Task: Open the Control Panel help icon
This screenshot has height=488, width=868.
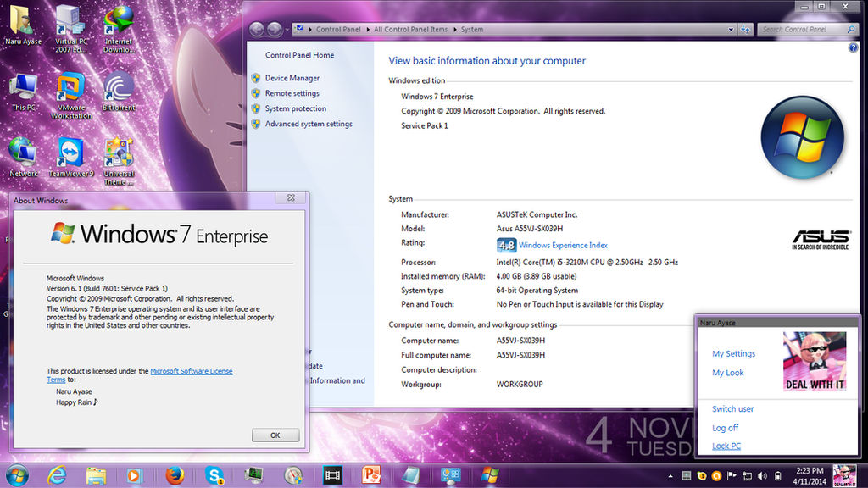Action: pos(852,48)
